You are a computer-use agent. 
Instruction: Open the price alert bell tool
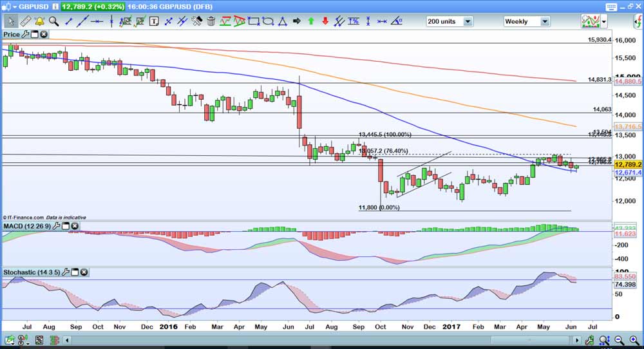pos(39,21)
